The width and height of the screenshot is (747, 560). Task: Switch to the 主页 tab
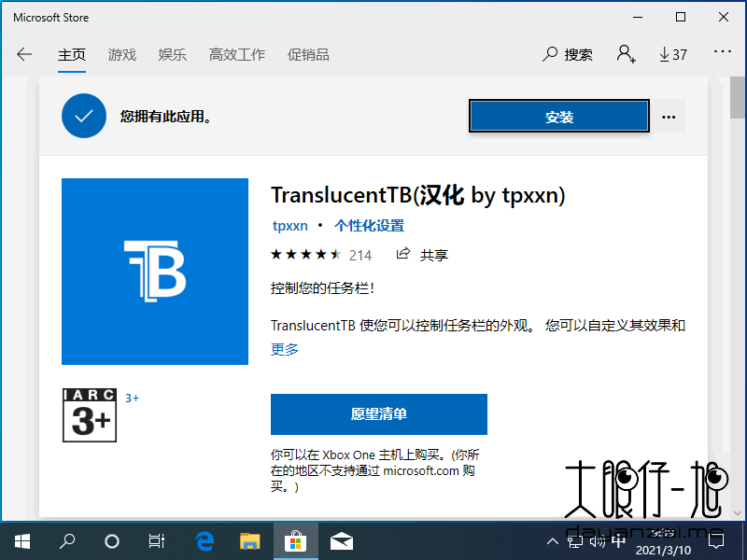pos(72,55)
